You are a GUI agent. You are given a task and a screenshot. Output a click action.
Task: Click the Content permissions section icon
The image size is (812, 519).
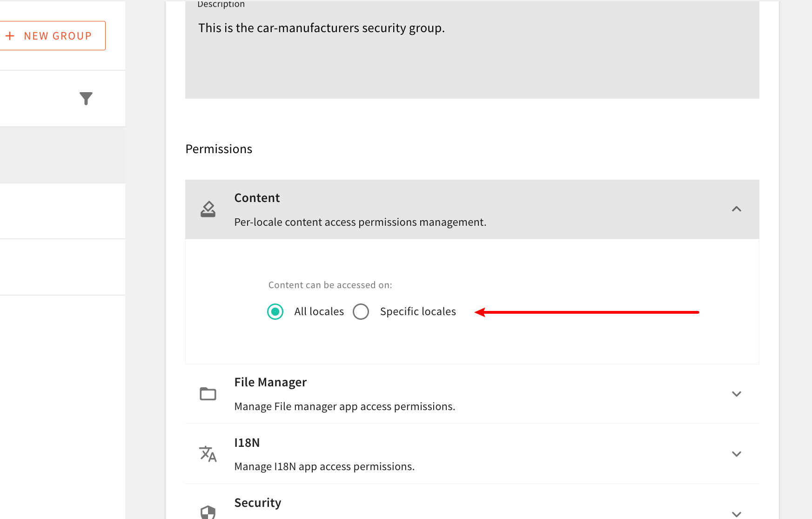[208, 209]
